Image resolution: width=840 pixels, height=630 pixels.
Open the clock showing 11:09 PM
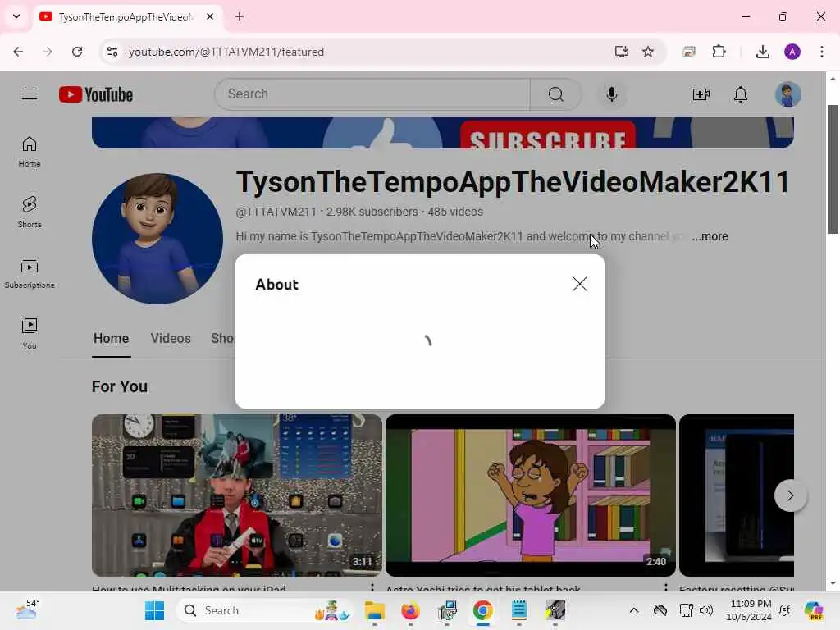point(749,610)
